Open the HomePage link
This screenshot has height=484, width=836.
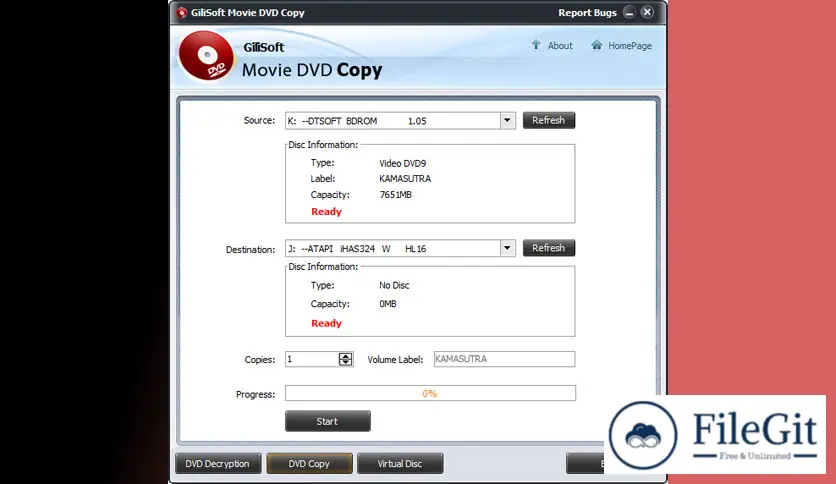point(630,46)
